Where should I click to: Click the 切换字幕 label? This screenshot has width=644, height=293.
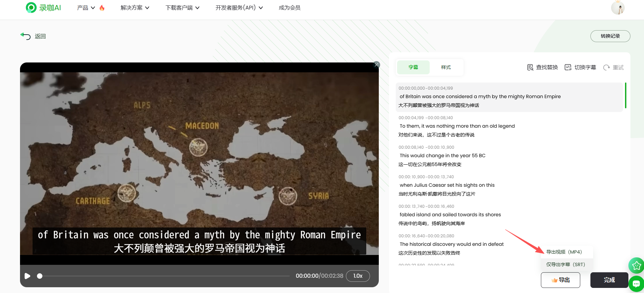click(x=585, y=67)
